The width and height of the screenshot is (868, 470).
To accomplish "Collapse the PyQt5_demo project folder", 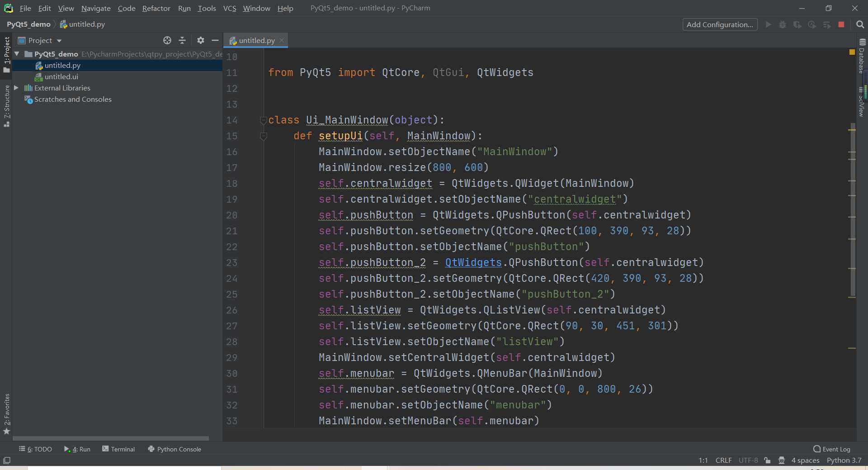I will click(x=17, y=54).
